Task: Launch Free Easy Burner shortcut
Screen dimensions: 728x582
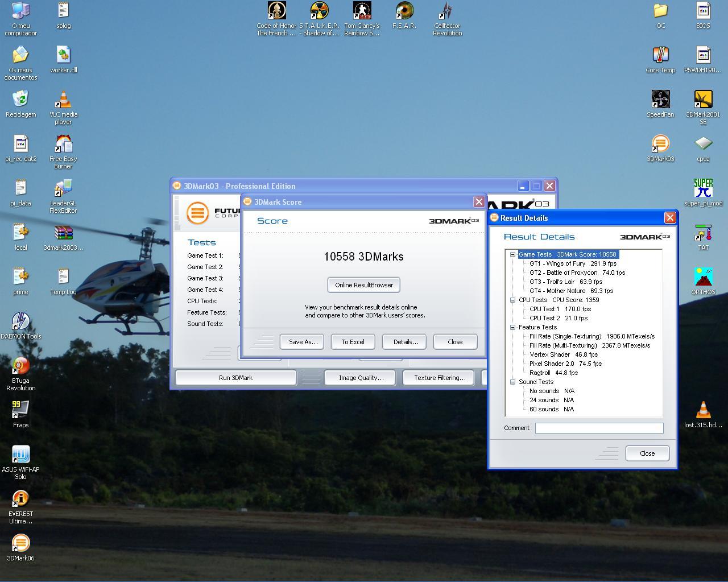Action: 63,143
